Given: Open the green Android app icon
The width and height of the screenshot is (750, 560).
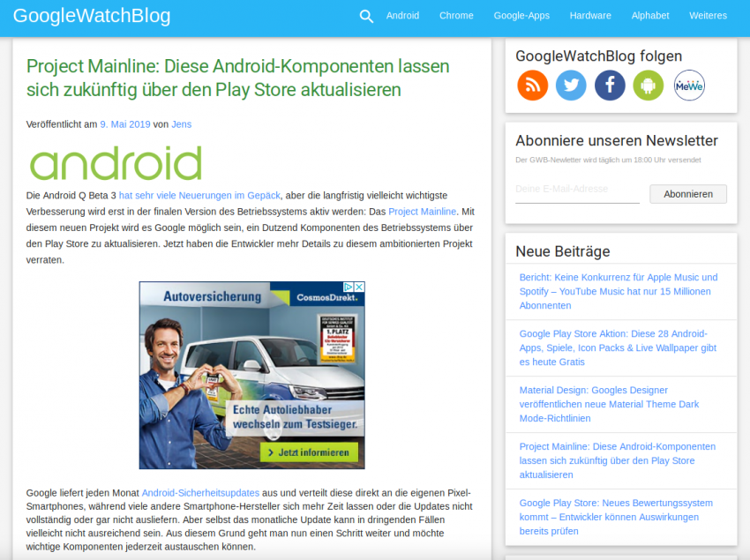Looking at the screenshot, I should coord(649,86).
